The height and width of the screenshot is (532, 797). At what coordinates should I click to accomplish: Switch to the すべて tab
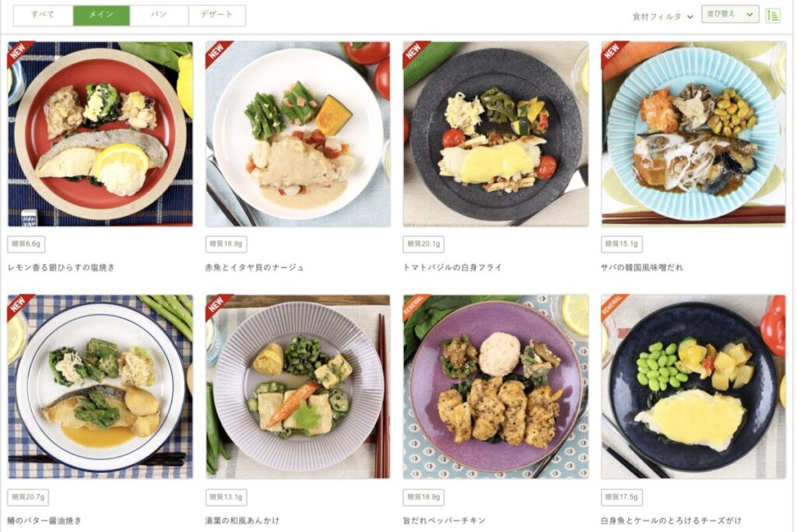pos(44,16)
